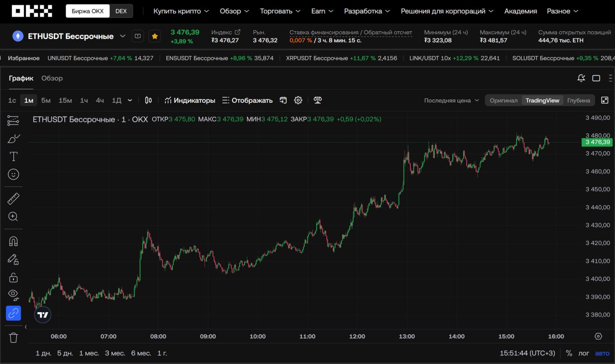Open the book guide icon beside ETHUSDT
The height and width of the screenshot is (364, 615).
click(138, 36)
